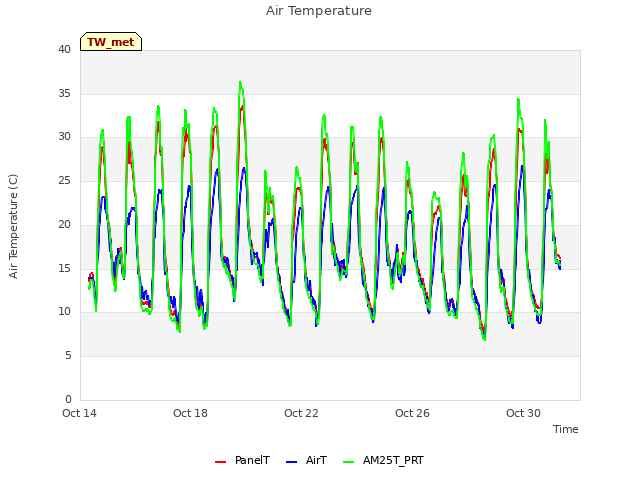
Task: Toggle the AirT legend entry
Action: point(306,460)
